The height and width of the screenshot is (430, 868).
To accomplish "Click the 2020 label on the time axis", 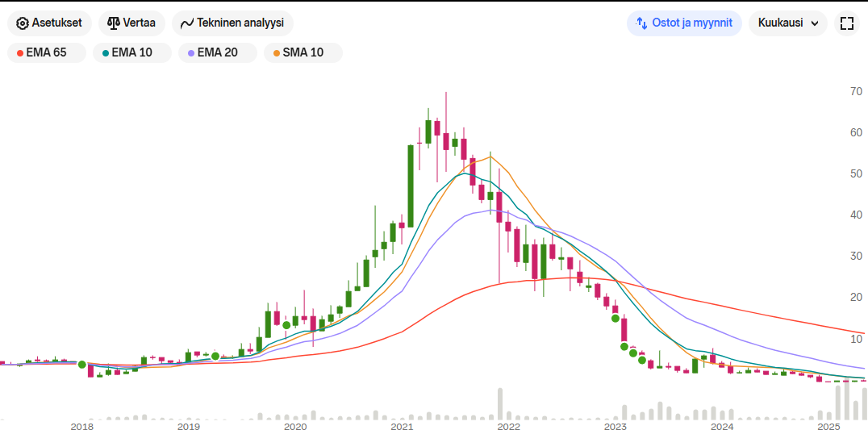I will (x=295, y=426).
